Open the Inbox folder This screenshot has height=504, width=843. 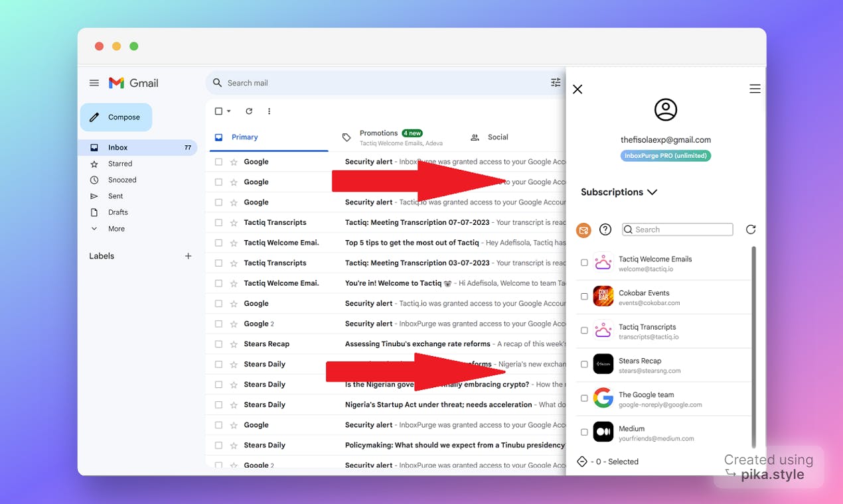click(x=139, y=148)
